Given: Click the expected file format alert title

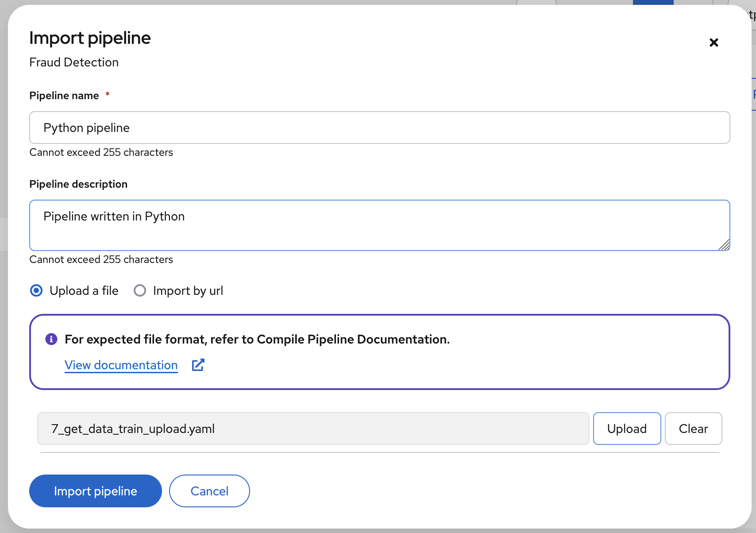Looking at the screenshot, I should [257, 339].
